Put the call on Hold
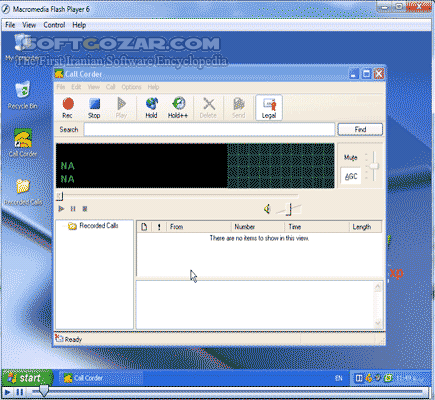Image resolution: width=435 pixels, height=400 pixels. click(151, 107)
